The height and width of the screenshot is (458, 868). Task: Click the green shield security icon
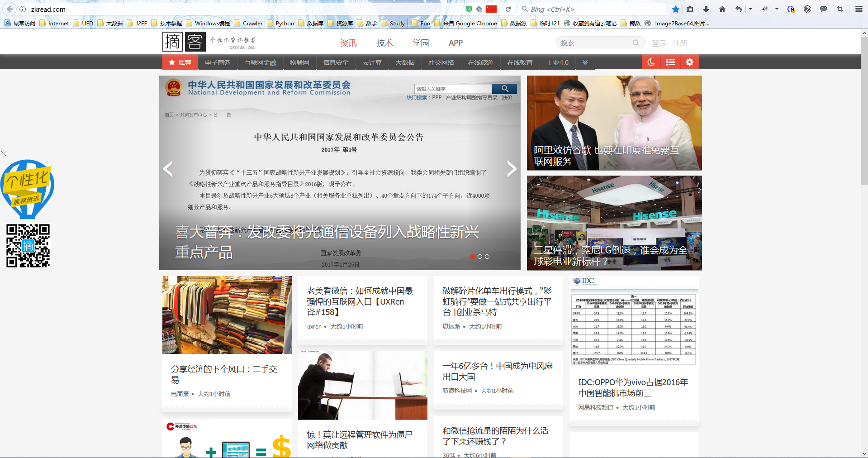pyautogui.click(x=469, y=9)
